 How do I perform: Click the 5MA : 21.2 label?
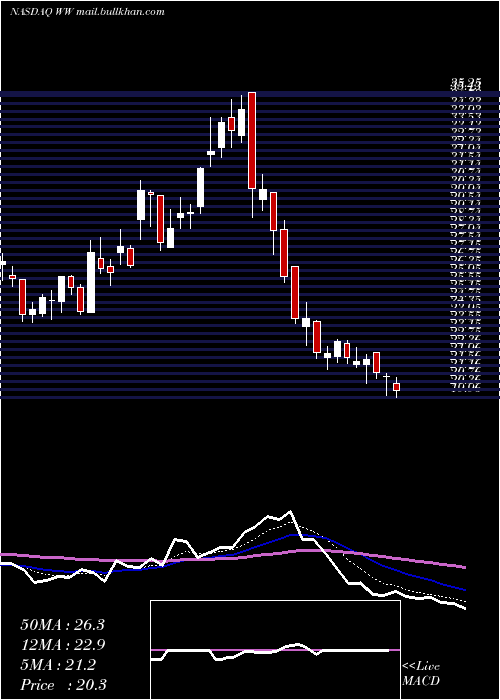coord(58,665)
